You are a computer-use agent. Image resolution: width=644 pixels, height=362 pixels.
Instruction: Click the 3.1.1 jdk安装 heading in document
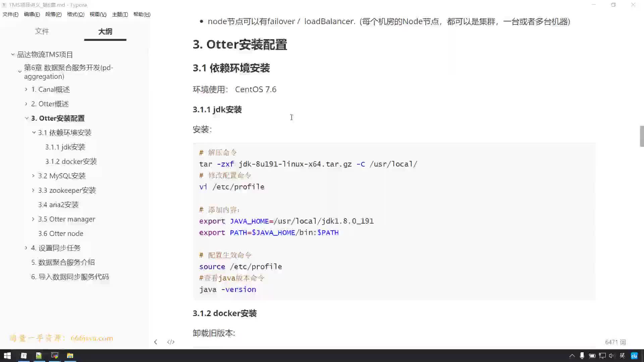click(x=217, y=110)
